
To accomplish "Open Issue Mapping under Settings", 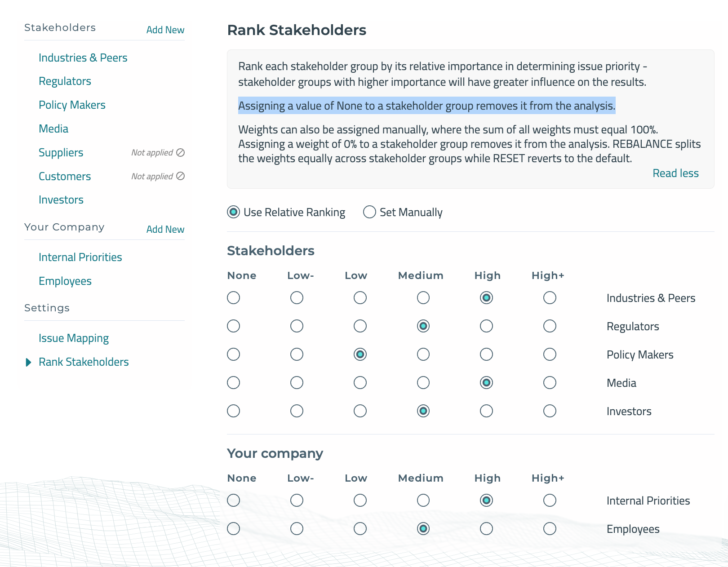I will 73,338.
